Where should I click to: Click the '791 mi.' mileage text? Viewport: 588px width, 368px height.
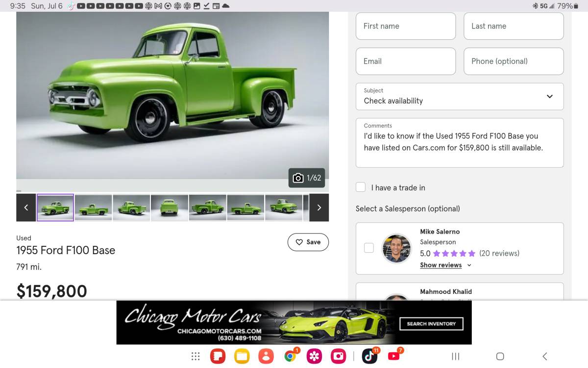pyautogui.click(x=29, y=267)
